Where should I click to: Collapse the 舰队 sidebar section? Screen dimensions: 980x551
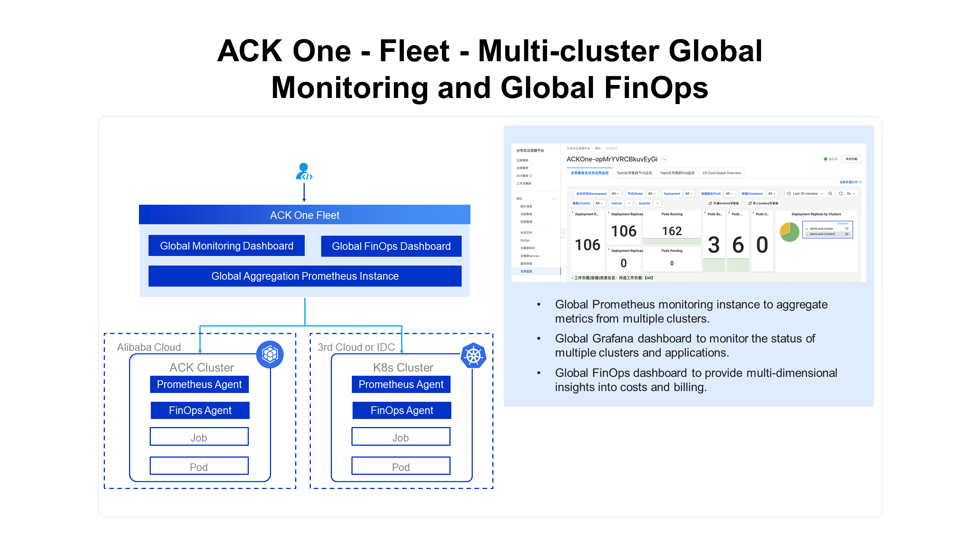[553, 199]
